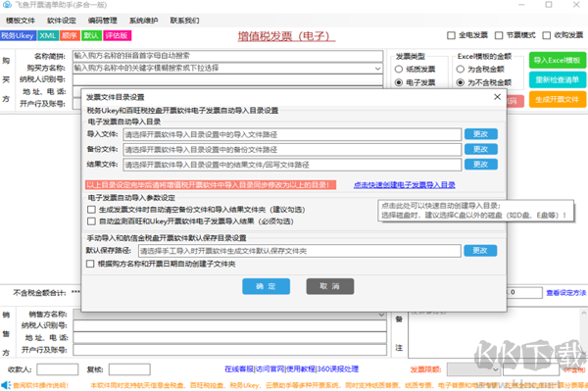
Task: Click the seller 开户行及账号 field
Action: 229,350
